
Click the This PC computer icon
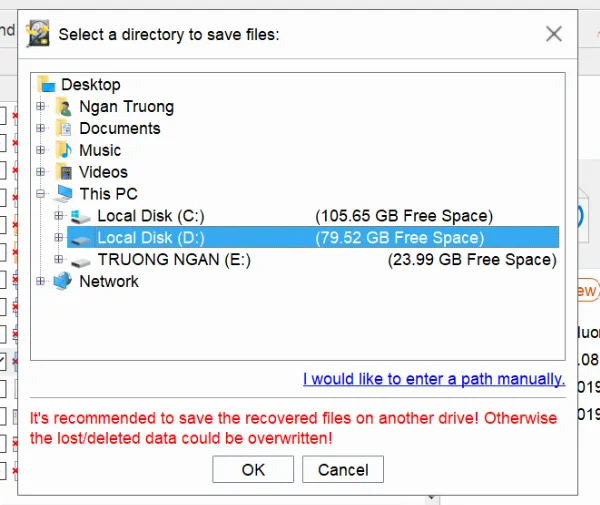pyautogui.click(x=65, y=194)
